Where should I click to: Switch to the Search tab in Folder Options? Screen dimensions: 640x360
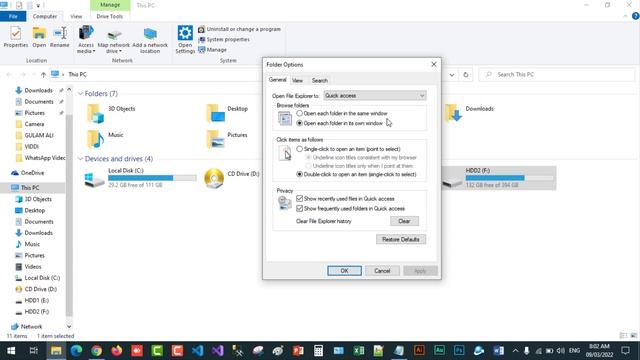click(x=320, y=80)
